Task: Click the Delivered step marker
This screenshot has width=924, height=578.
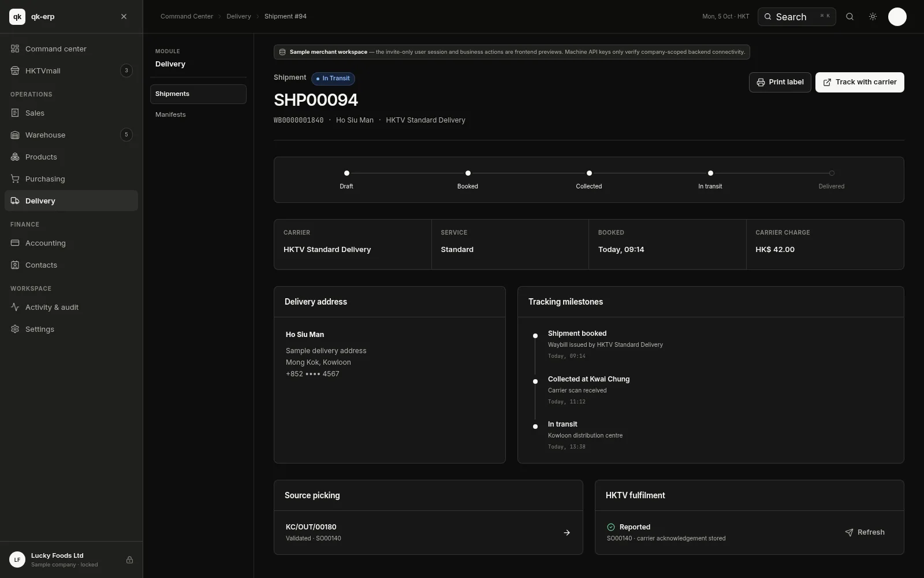Action: 832,173
